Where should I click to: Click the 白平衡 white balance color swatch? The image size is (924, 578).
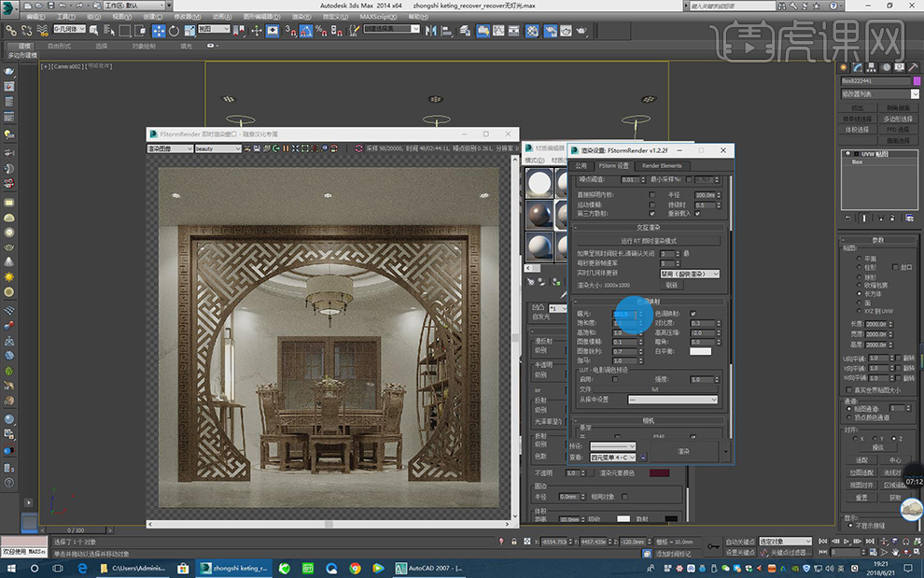point(700,351)
